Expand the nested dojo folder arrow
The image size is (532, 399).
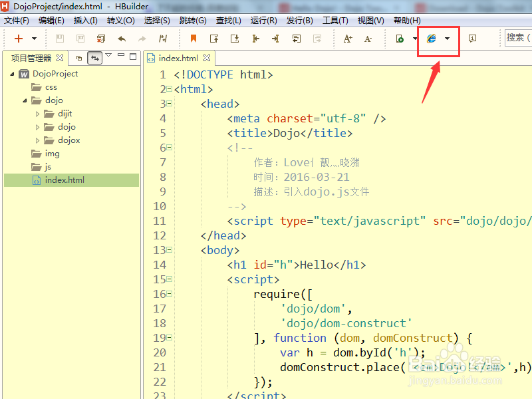(x=37, y=127)
